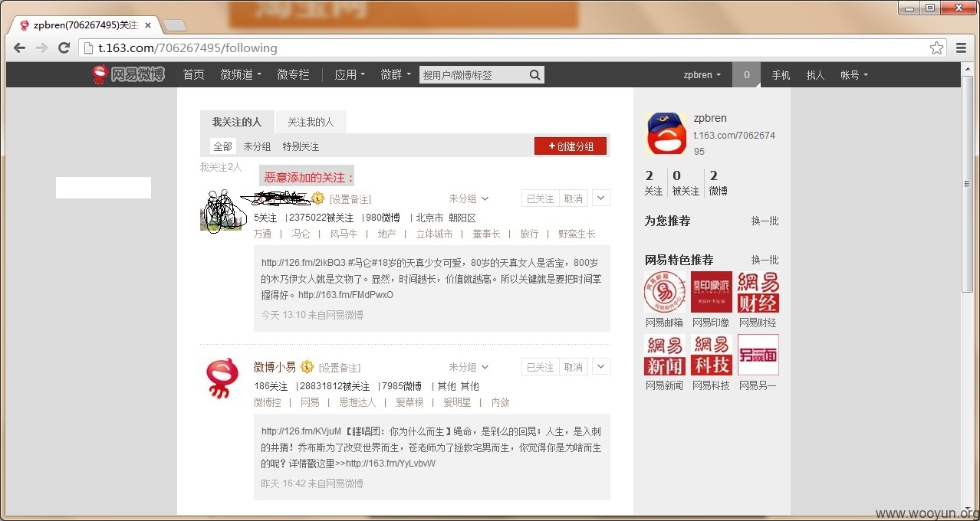Switch to 我关注的人 tab
980x521 pixels.
coord(237,122)
